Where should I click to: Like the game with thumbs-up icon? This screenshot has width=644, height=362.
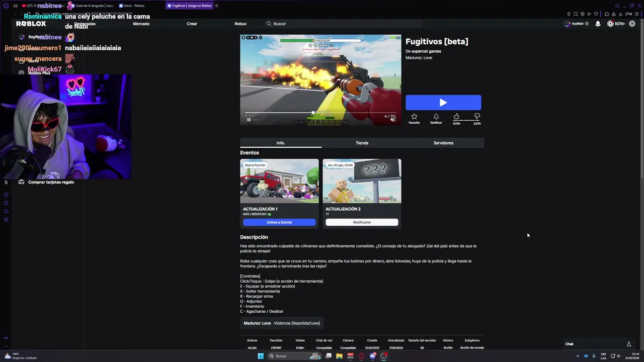(x=456, y=117)
